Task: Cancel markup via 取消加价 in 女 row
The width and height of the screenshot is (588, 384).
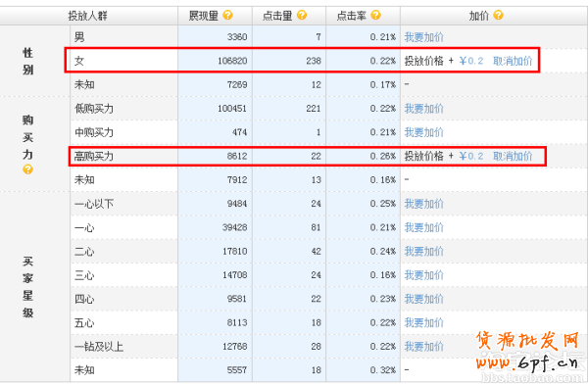Action: 513,61
